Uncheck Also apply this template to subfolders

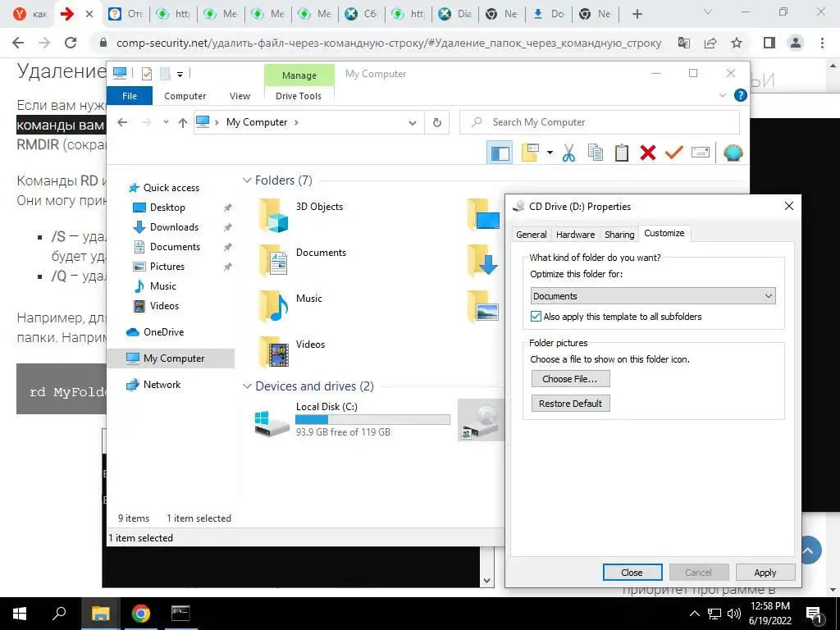(x=536, y=317)
